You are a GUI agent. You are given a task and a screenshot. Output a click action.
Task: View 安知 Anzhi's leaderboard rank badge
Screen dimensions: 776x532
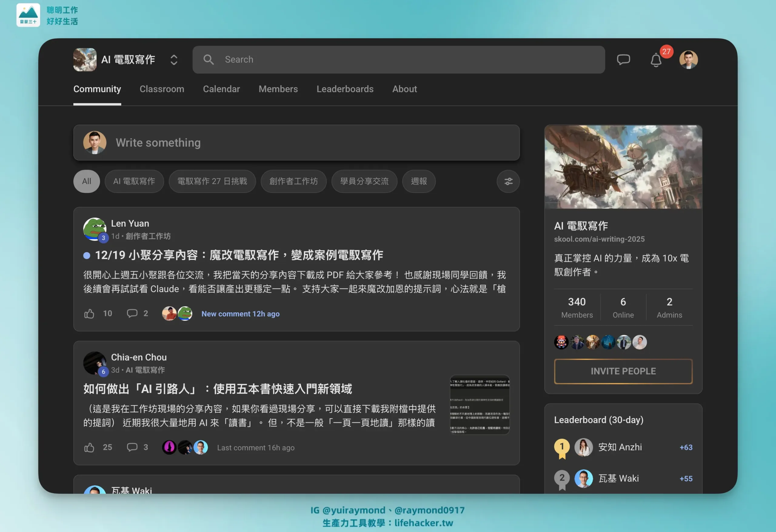tap(562, 447)
